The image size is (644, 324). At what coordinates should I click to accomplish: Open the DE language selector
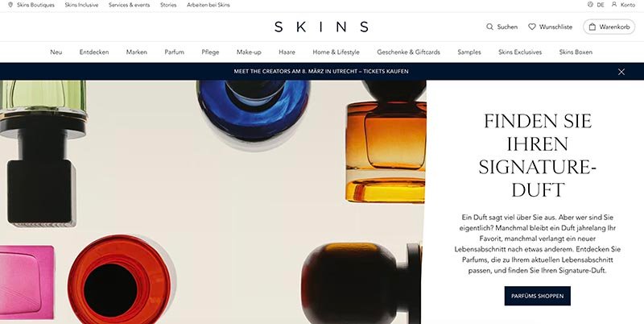point(601,5)
